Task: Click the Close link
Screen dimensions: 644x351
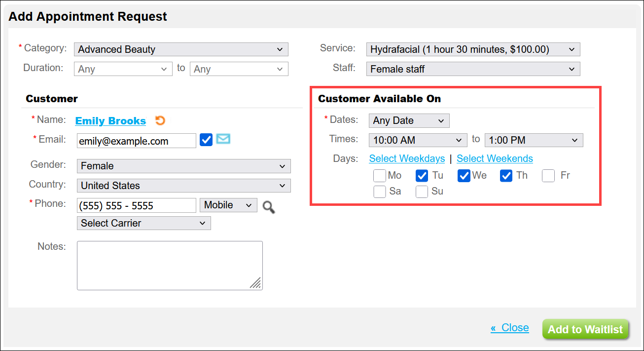Action: click(x=510, y=328)
